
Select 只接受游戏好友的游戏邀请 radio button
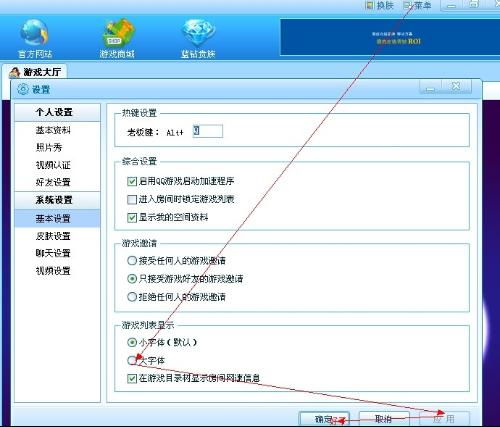coord(132,279)
